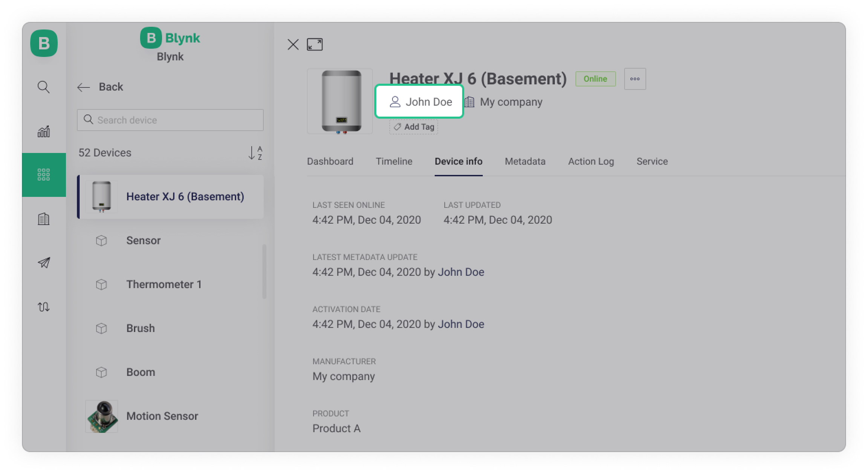
Task: Click the Blynk B logo in sidebar
Action: click(44, 43)
